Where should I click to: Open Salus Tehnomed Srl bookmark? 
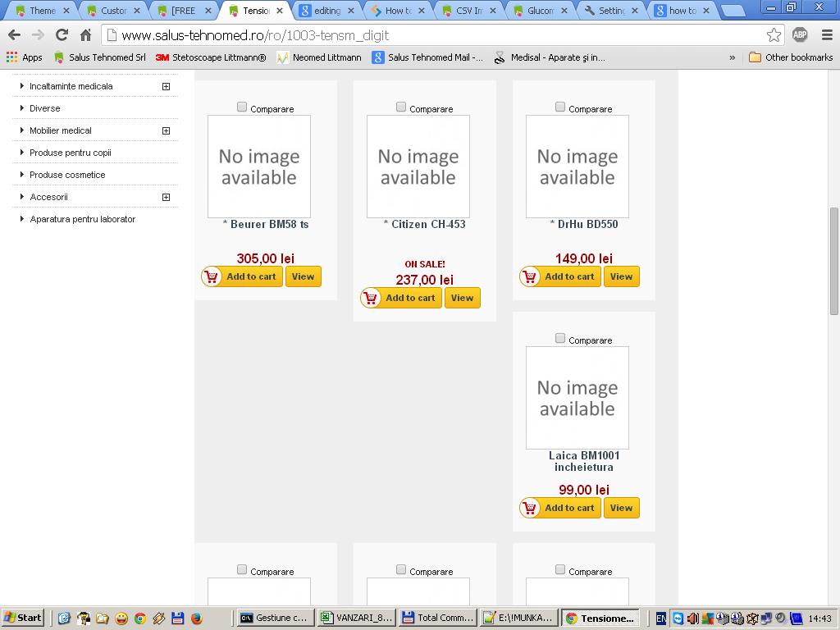(x=99, y=57)
